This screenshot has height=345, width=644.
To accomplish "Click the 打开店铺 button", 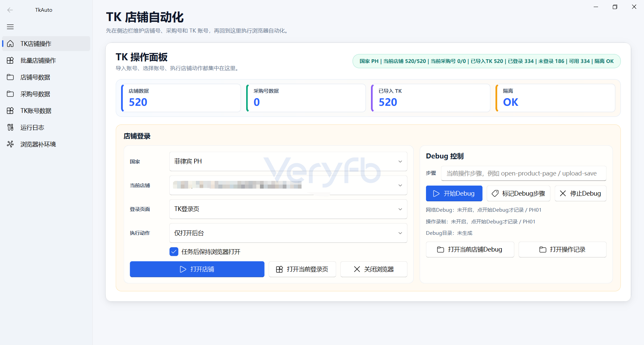I will 197,269.
